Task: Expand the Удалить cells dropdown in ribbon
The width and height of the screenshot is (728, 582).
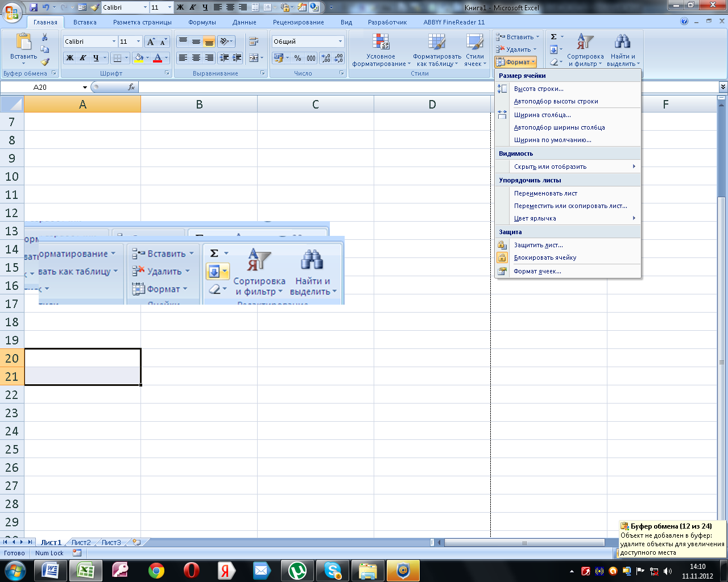Action: pos(535,49)
